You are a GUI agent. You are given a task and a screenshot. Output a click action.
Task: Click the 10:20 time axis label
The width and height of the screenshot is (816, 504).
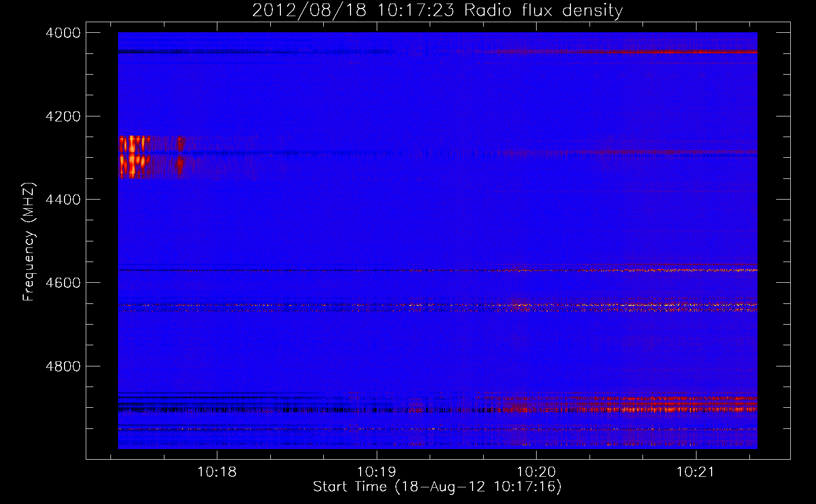coord(536,472)
